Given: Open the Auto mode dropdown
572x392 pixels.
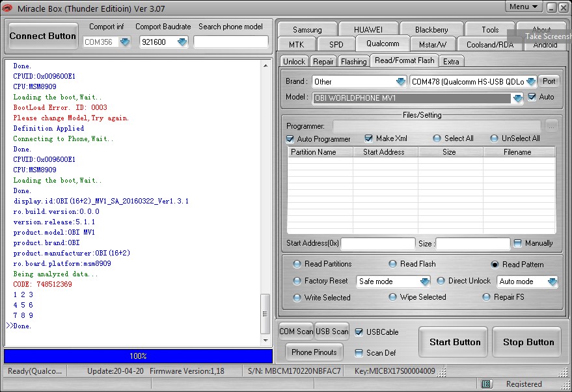Looking at the screenshot, I should [x=552, y=281].
